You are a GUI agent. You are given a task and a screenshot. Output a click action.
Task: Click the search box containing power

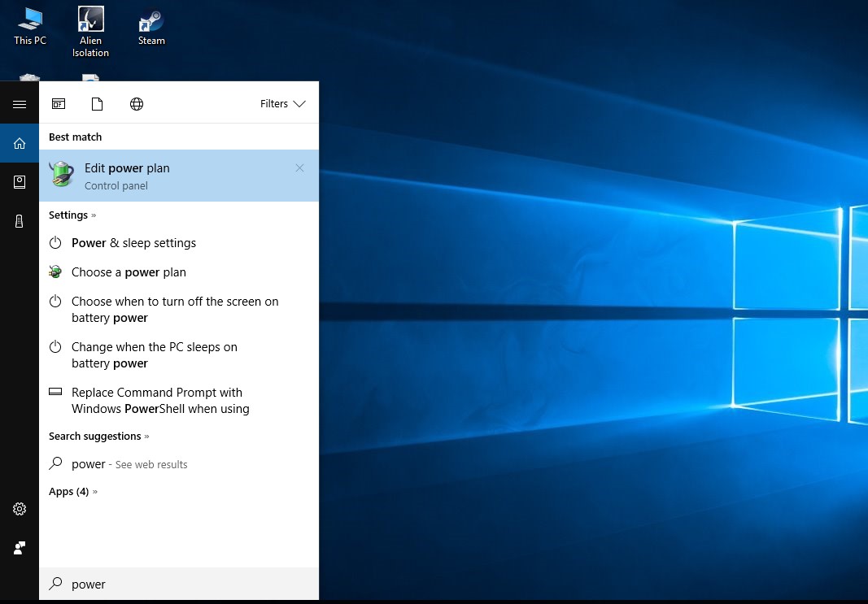[x=179, y=584]
